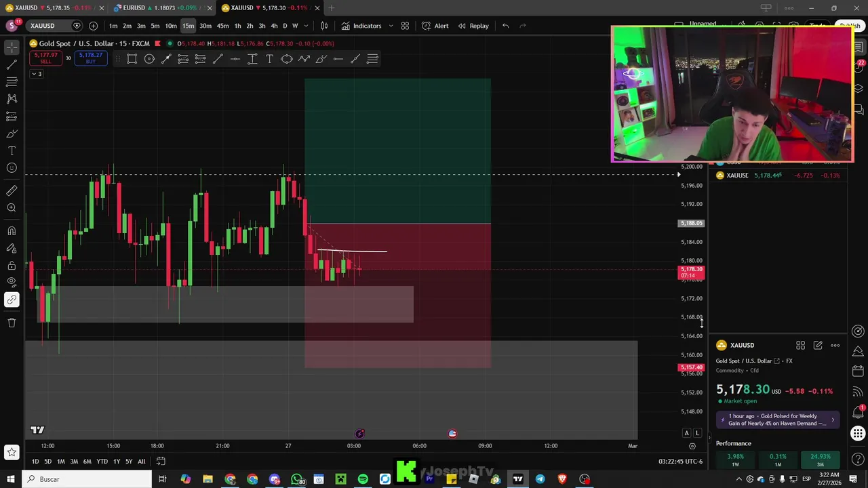The width and height of the screenshot is (868, 488).
Task: Open XAUUSD details three-dots menu
Action: (835, 346)
